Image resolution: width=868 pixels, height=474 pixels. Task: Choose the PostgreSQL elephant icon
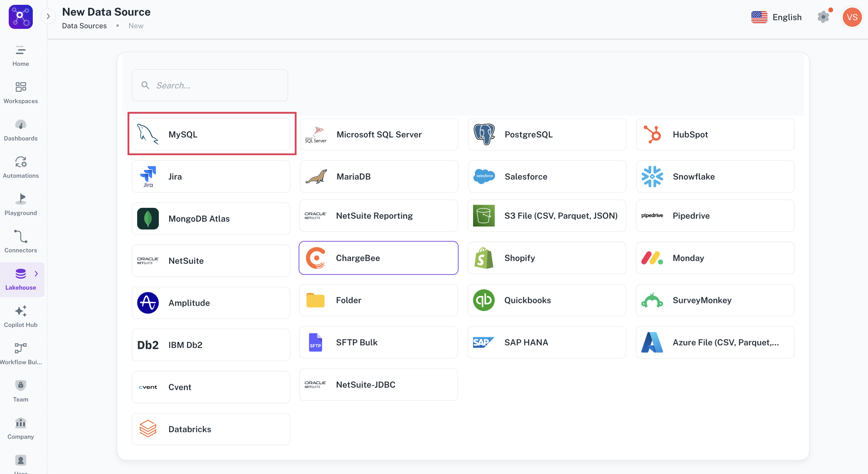[x=484, y=134]
